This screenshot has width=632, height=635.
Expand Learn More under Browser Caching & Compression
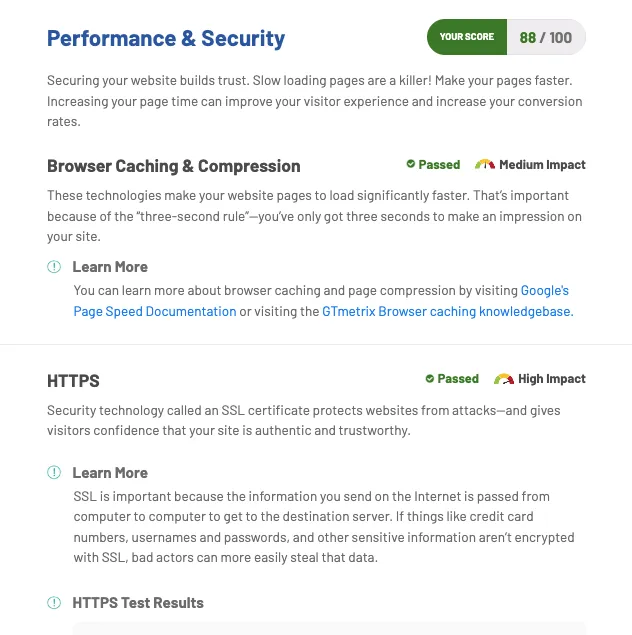pos(110,267)
